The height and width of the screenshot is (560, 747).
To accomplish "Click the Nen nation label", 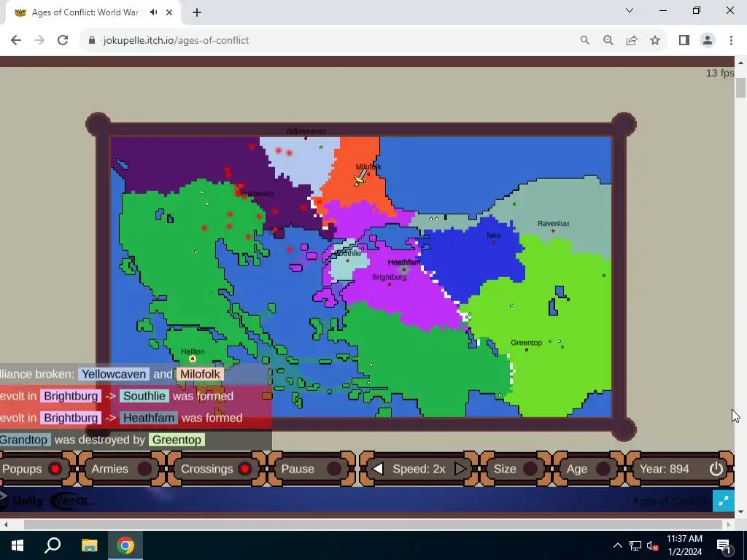I will click(x=494, y=236).
